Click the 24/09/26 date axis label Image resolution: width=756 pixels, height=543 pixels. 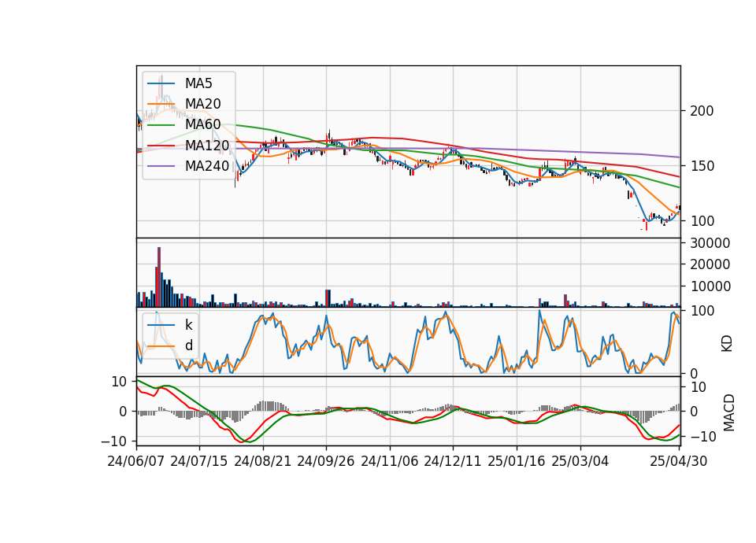(x=325, y=461)
